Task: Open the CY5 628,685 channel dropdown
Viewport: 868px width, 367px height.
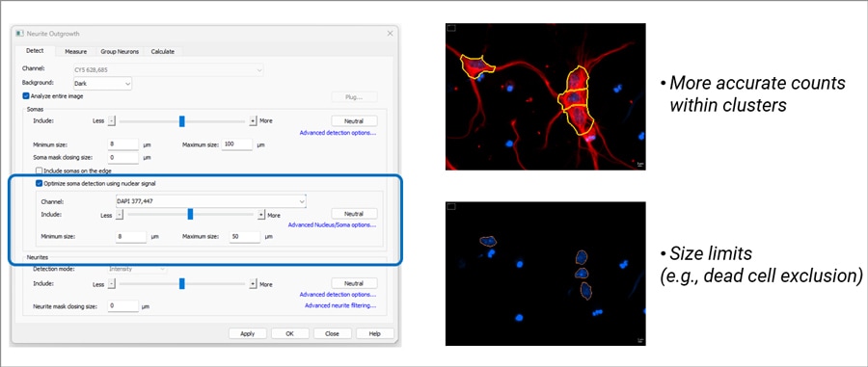Action: pyautogui.click(x=168, y=70)
